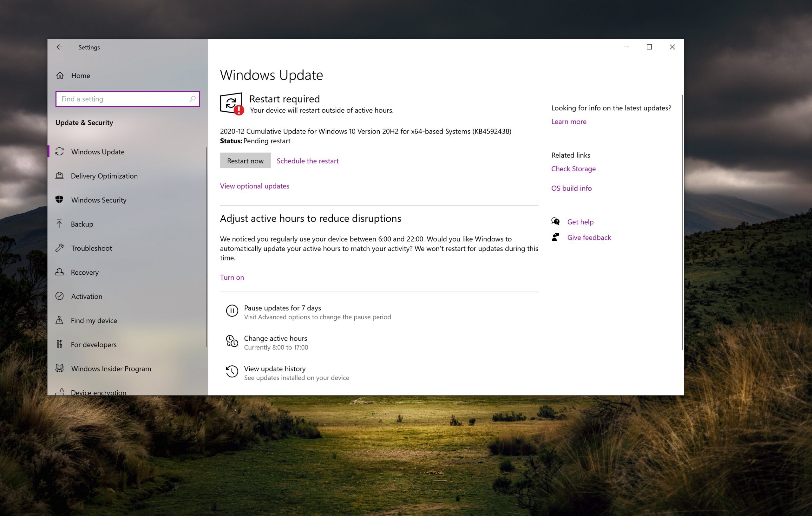
Task: Select Windows Update in the sidebar
Action: coord(97,152)
